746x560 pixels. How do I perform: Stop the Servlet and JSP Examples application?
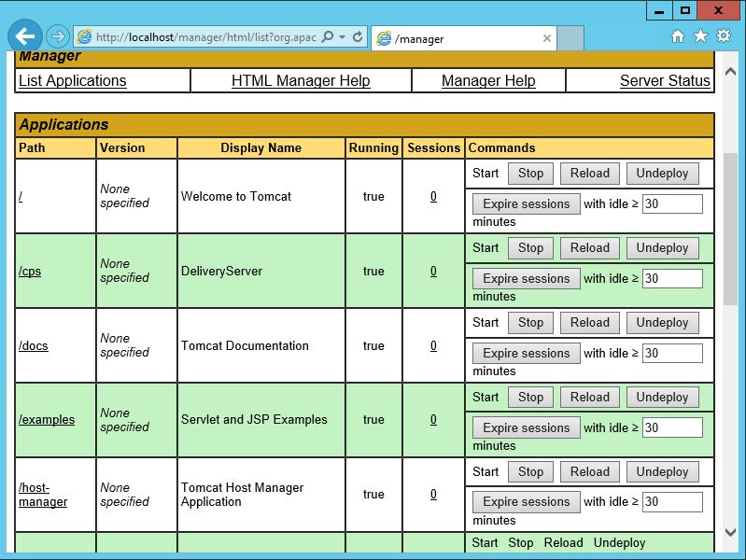click(x=530, y=398)
